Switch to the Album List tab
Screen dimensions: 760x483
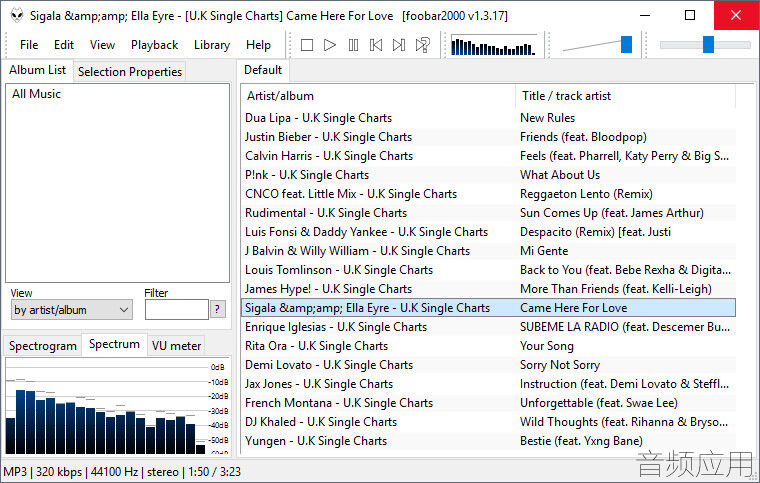pyautogui.click(x=37, y=70)
